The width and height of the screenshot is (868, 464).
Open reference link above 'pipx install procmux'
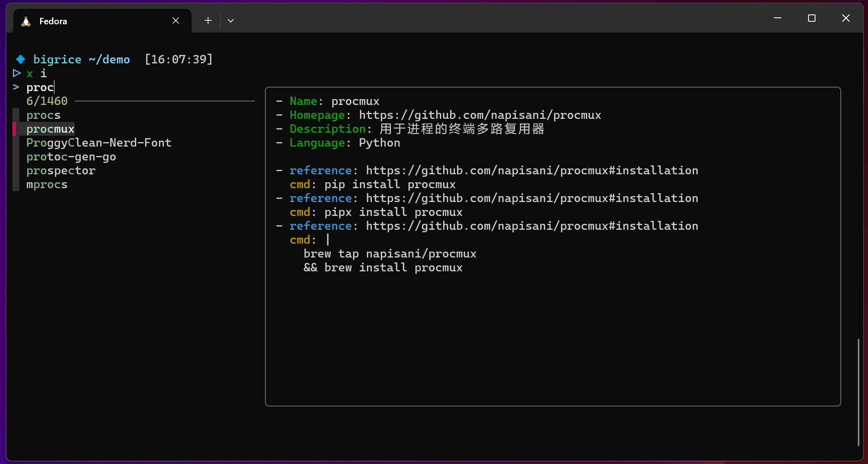532,199
